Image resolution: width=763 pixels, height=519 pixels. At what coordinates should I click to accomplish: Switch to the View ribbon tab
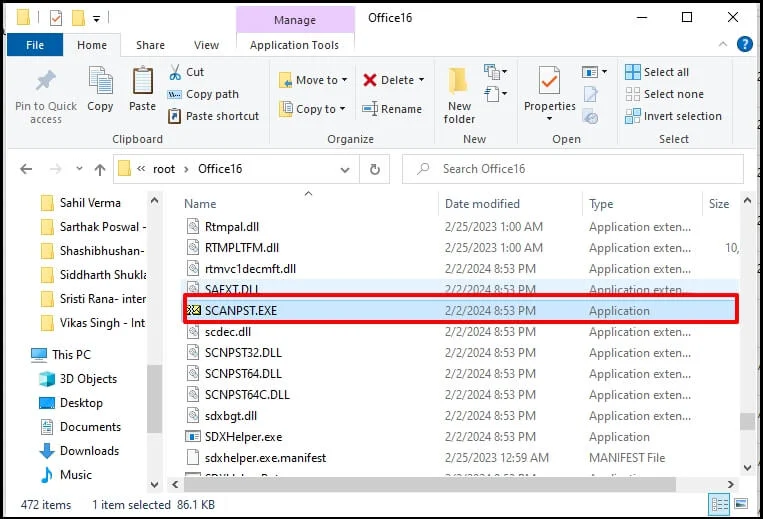[207, 45]
